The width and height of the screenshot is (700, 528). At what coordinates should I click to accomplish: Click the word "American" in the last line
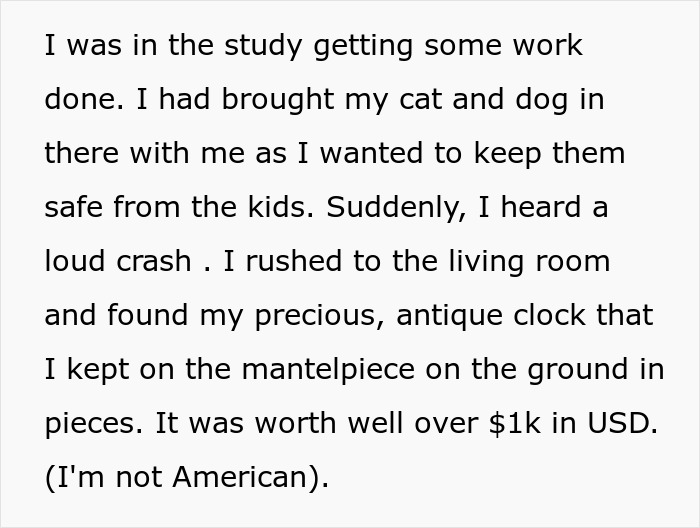(x=238, y=477)
